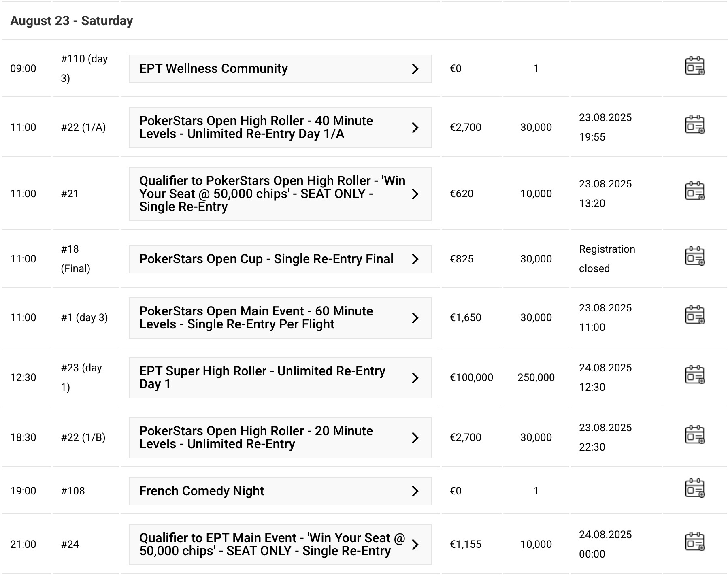Add event #21 qualifier to calendar

coord(694,191)
